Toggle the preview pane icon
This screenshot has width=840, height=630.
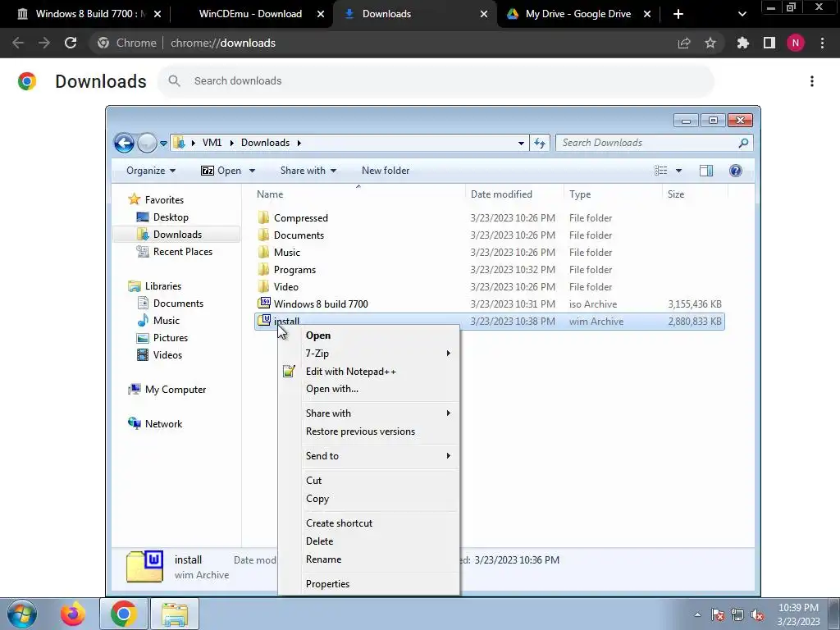coord(706,171)
